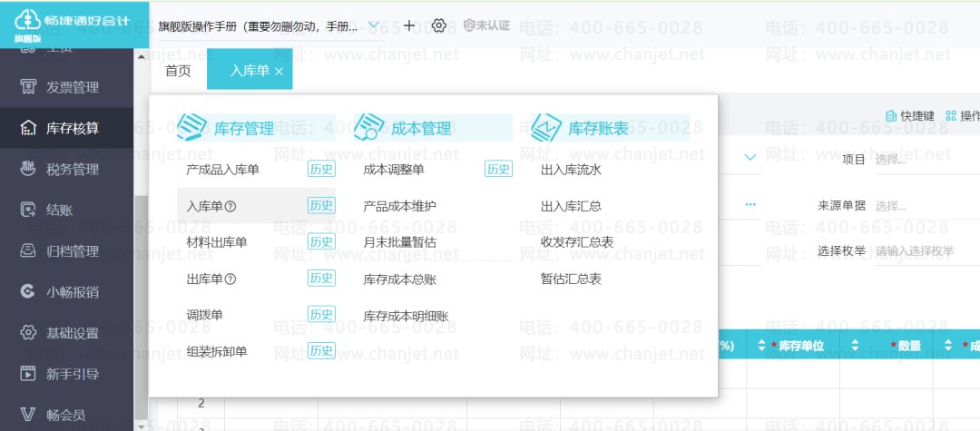Click the 归档管理 sidebar icon
The width and height of the screenshot is (980, 431).
tap(27, 251)
